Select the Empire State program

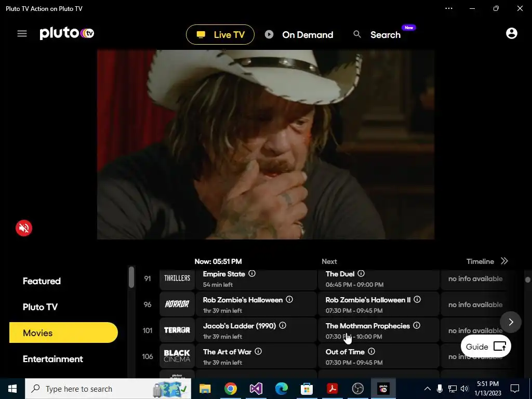pos(256,280)
